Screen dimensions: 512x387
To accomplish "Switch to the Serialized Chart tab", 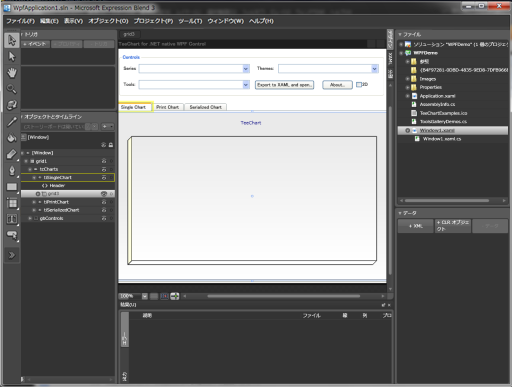I will pyautogui.click(x=206, y=107).
